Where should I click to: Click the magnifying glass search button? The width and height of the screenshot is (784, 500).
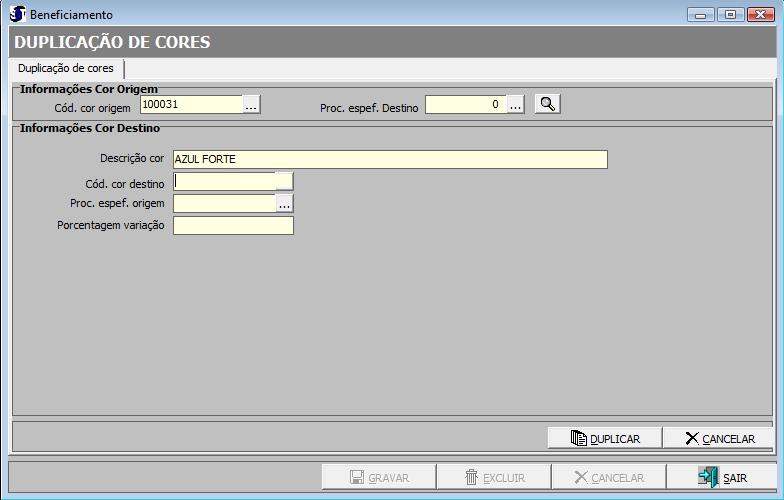547,104
